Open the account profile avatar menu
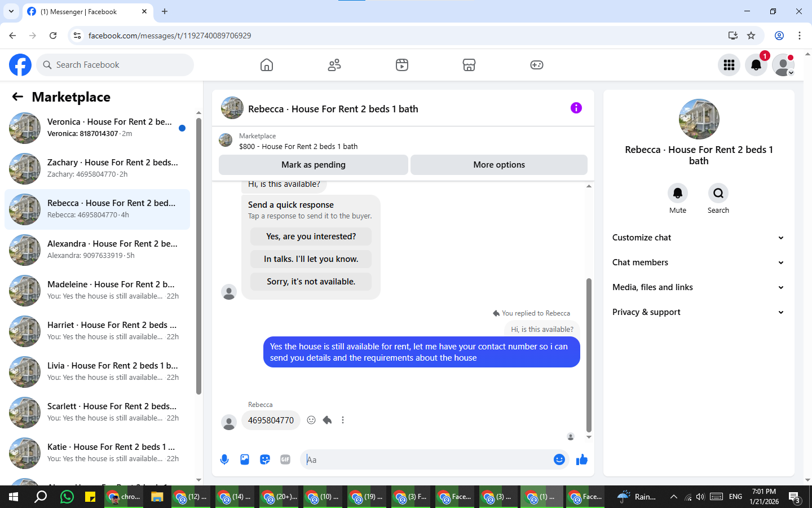812x508 pixels. [x=783, y=65]
